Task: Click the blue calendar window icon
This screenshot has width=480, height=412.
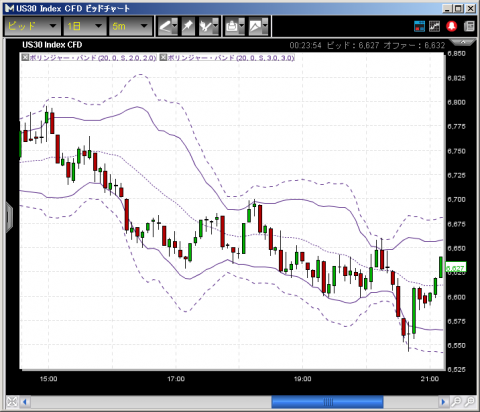Action: 419,26
